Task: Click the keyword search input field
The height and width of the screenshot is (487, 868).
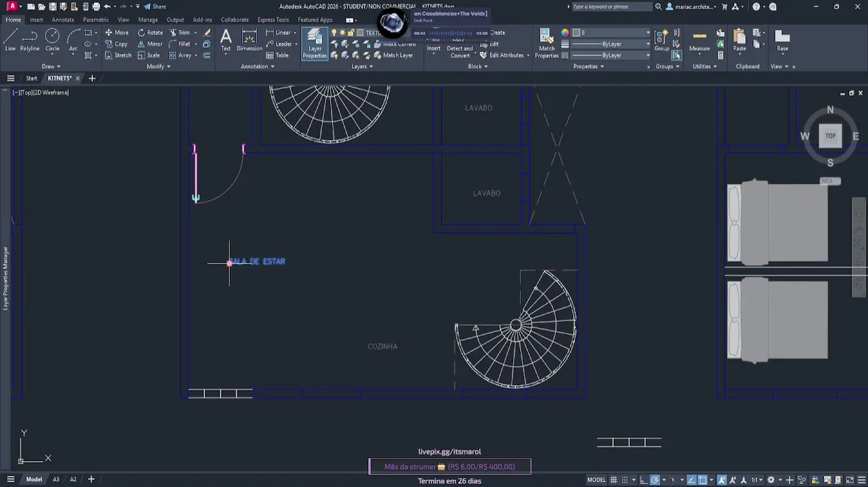Action: click(612, 7)
